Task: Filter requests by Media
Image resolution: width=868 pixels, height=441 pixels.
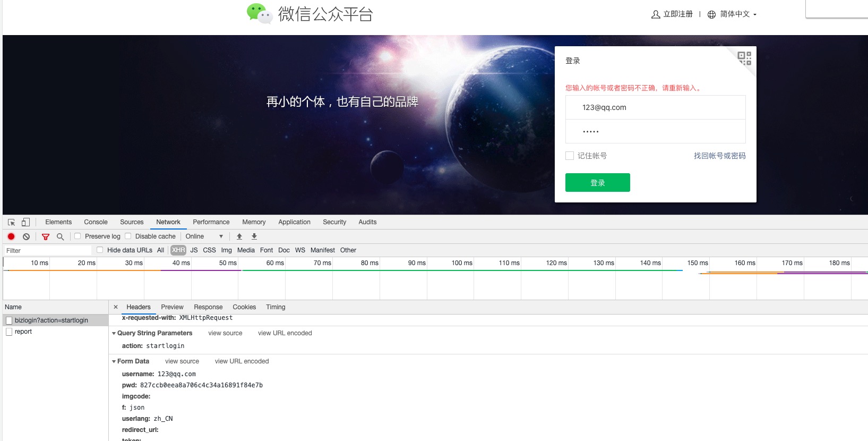Action: click(246, 250)
